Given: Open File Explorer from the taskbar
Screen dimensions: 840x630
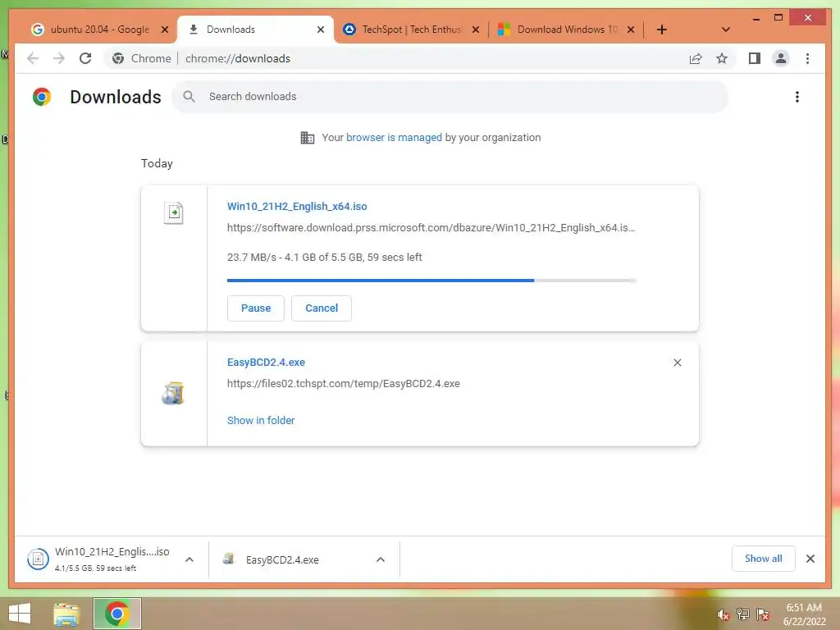Looking at the screenshot, I should pyautogui.click(x=66, y=614).
